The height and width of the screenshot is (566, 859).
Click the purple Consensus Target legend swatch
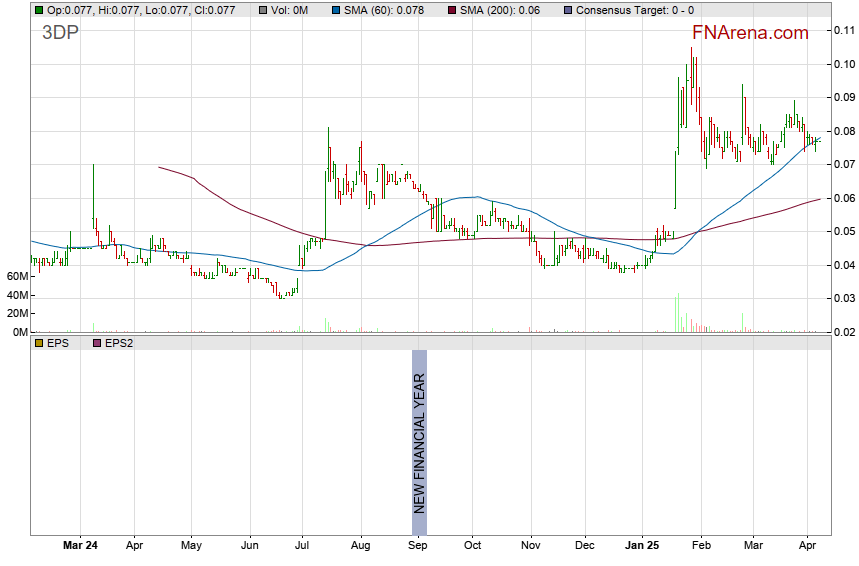[x=568, y=10]
